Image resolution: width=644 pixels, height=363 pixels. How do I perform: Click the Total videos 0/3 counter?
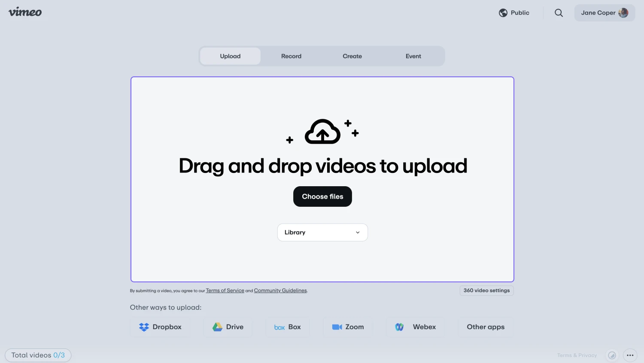pyautogui.click(x=38, y=355)
